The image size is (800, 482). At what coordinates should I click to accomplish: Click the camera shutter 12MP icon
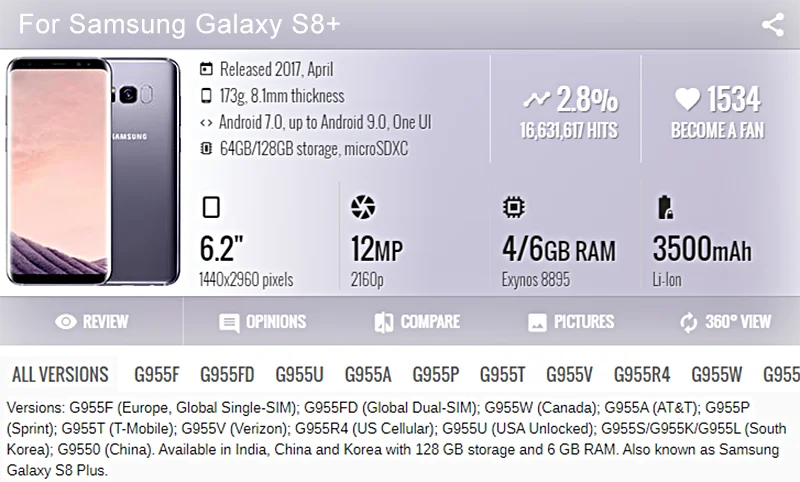pos(363,207)
